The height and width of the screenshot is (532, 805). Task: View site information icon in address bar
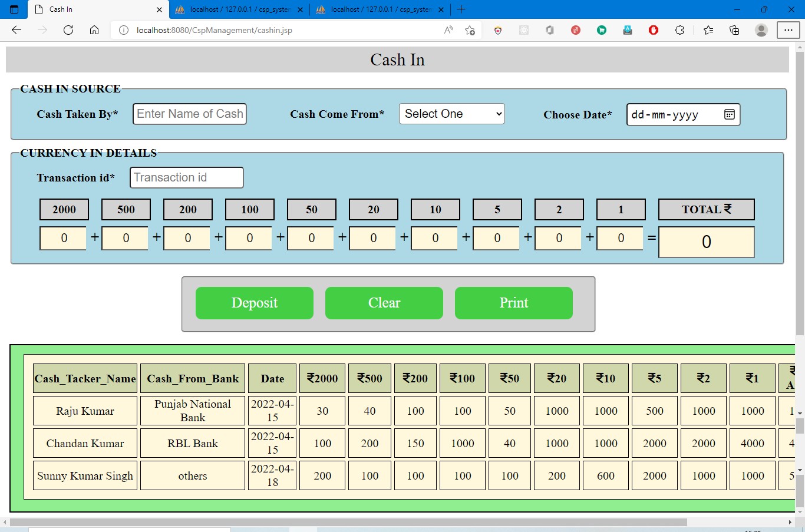tap(124, 30)
